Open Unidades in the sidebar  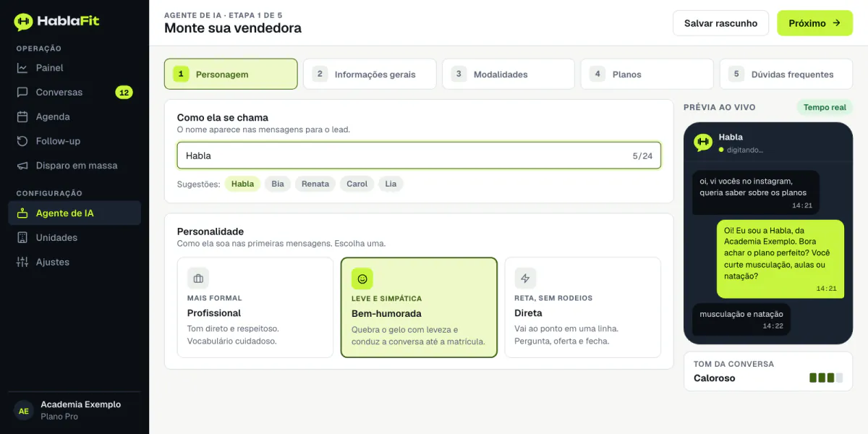click(75, 238)
